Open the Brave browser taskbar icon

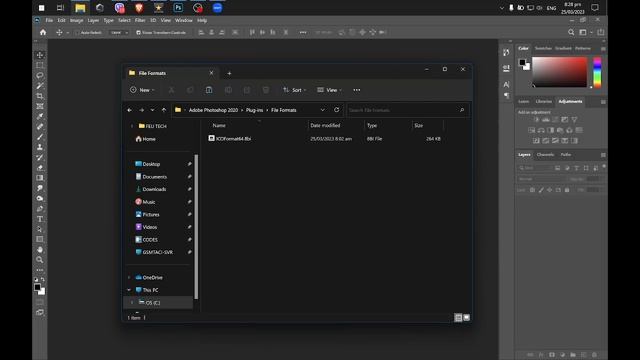[x=139, y=7]
